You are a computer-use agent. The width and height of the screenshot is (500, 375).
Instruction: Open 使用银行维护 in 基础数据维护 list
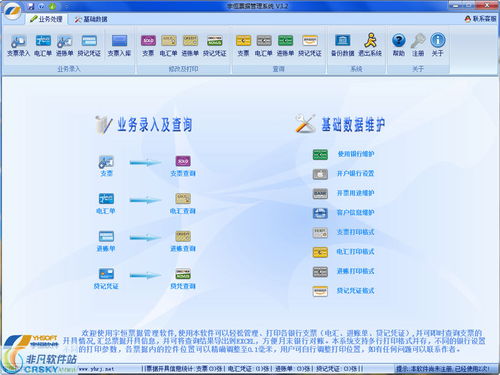[x=343, y=154]
